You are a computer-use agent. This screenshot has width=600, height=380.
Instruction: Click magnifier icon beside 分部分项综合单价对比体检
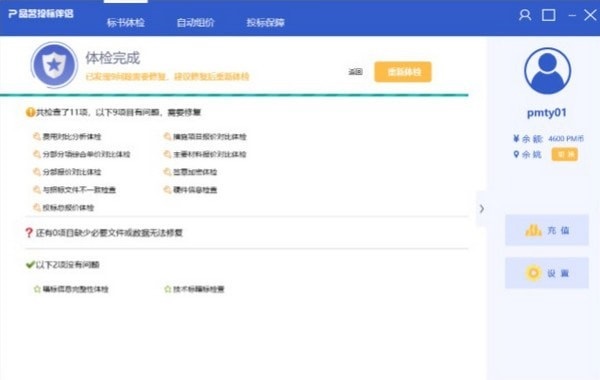click(x=37, y=154)
